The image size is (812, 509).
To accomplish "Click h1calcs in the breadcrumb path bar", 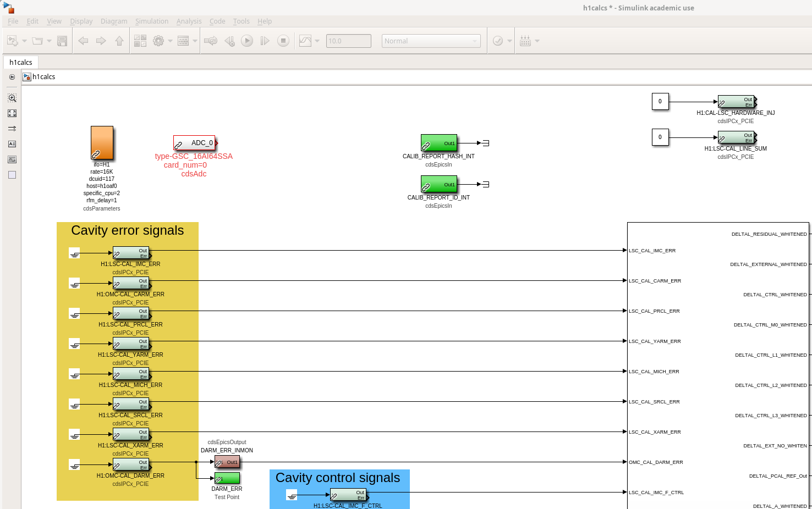I will click(x=43, y=77).
